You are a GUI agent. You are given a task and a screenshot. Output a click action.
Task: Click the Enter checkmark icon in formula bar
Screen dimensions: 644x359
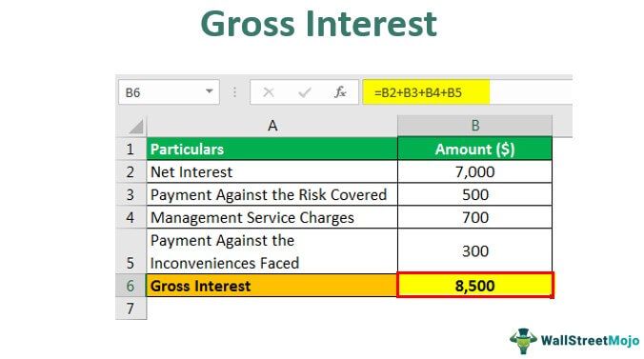tap(304, 92)
